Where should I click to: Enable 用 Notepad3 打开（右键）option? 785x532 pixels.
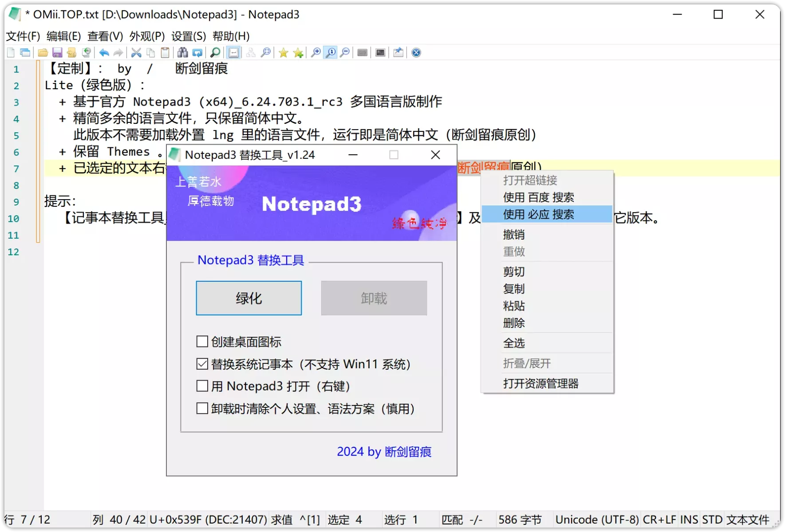coord(202,386)
